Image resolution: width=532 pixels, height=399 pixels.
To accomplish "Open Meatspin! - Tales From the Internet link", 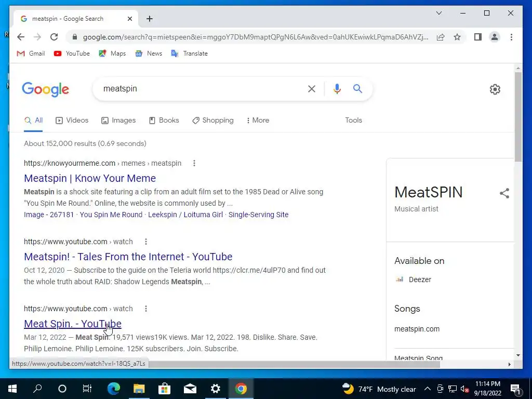I will [128, 257].
